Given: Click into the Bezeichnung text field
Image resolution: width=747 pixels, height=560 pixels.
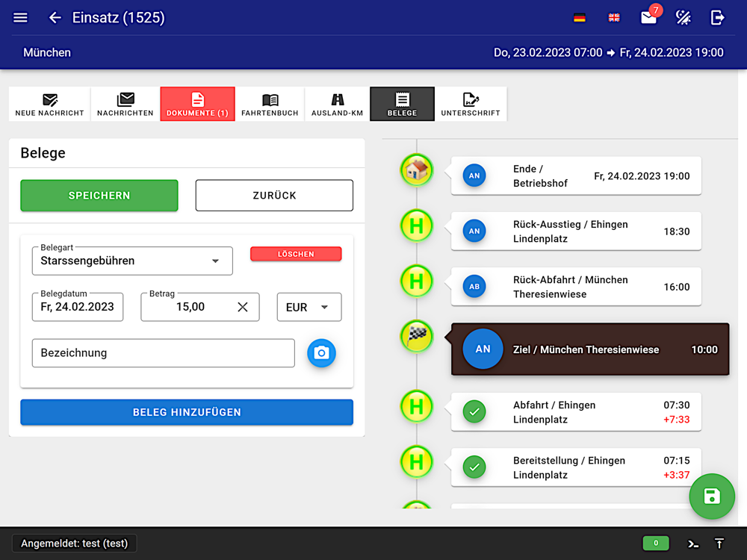Looking at the screenshot, I should (x=163, y=353).
